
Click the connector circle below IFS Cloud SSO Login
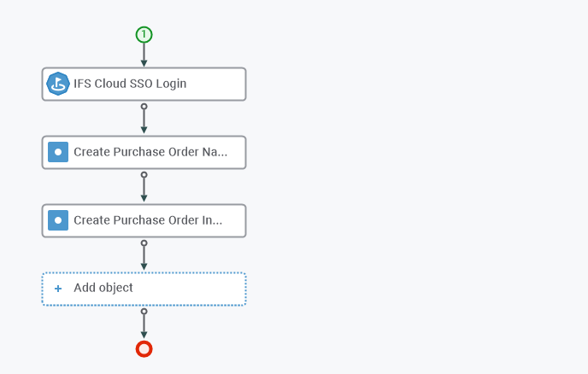click(x=144, y=107)
